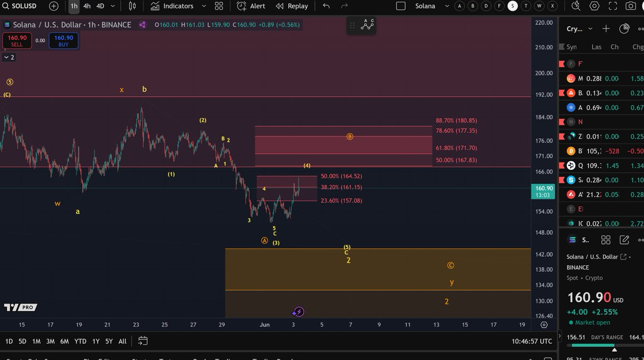
Task: Select the 1M date range
Action: (36, 341)
